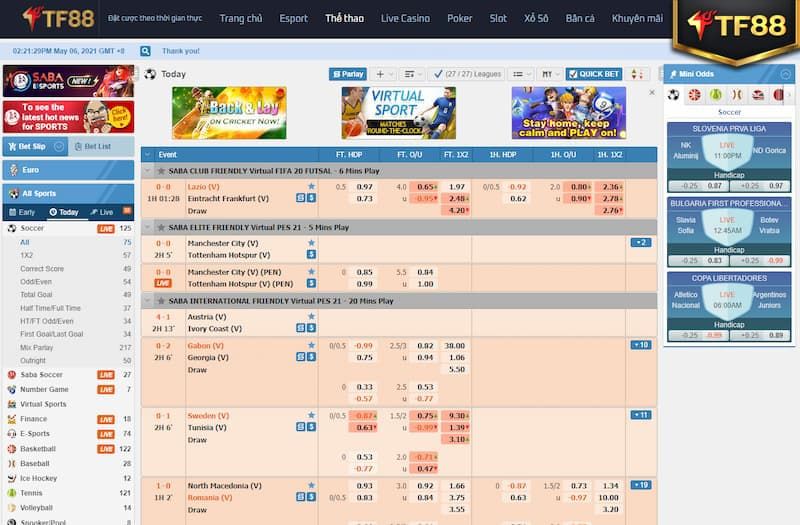This screenshot has width=800, height=525.
Task: Click the streaming icon for Gabon vs Georgia
Action: 311,357
